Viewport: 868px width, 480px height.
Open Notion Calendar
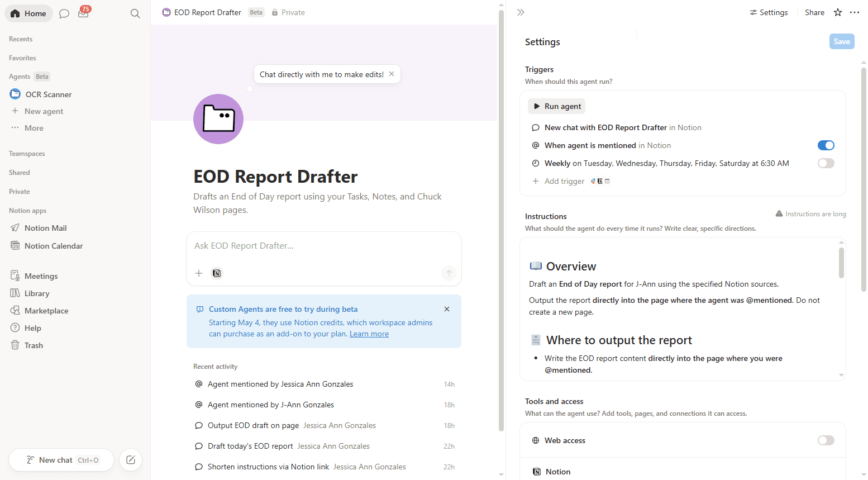[x=53, y=245]
